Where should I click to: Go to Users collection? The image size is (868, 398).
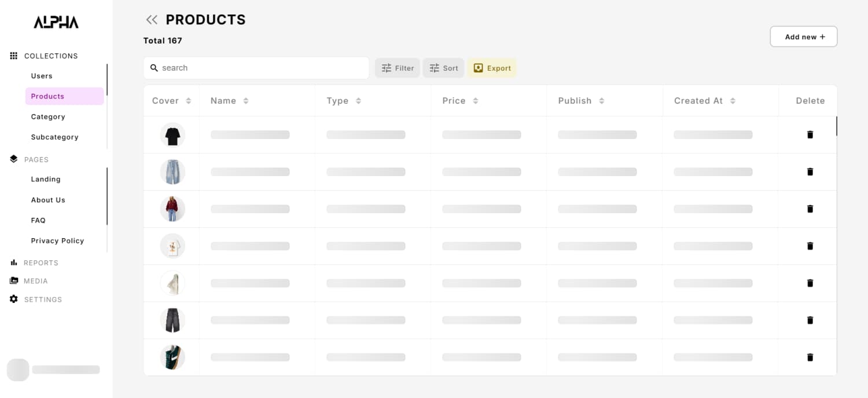pyautogui.click(x=42, y=76)
